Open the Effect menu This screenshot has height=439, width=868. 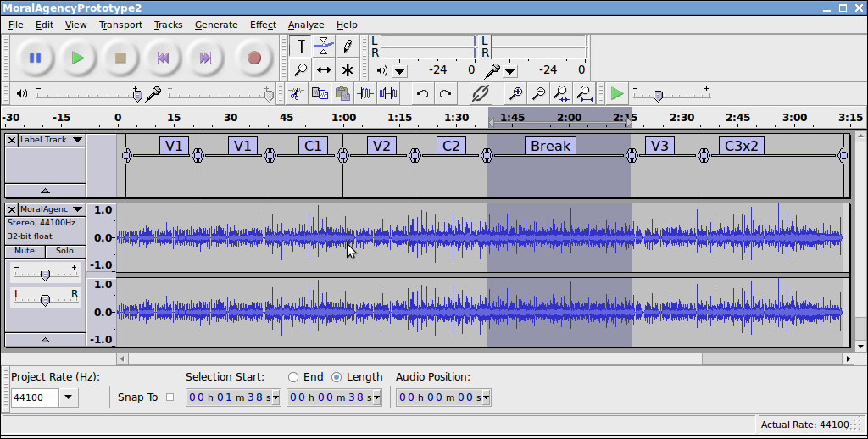(263, 25)
